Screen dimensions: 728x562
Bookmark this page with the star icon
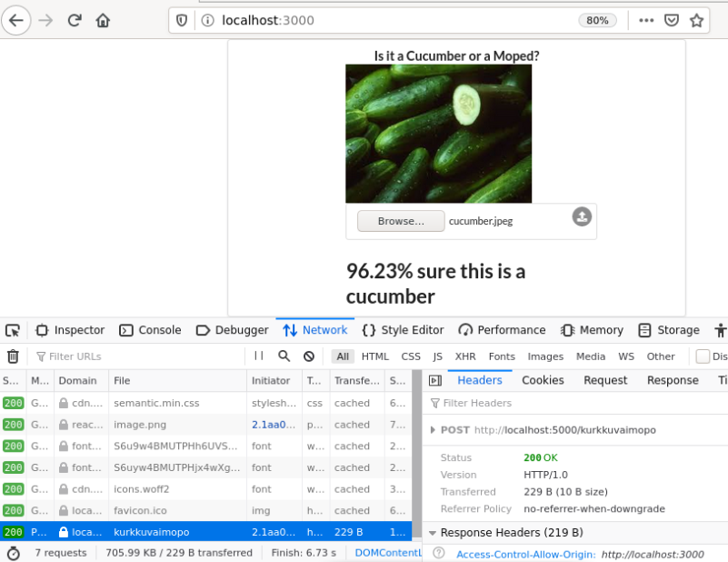tap(696, 20)
